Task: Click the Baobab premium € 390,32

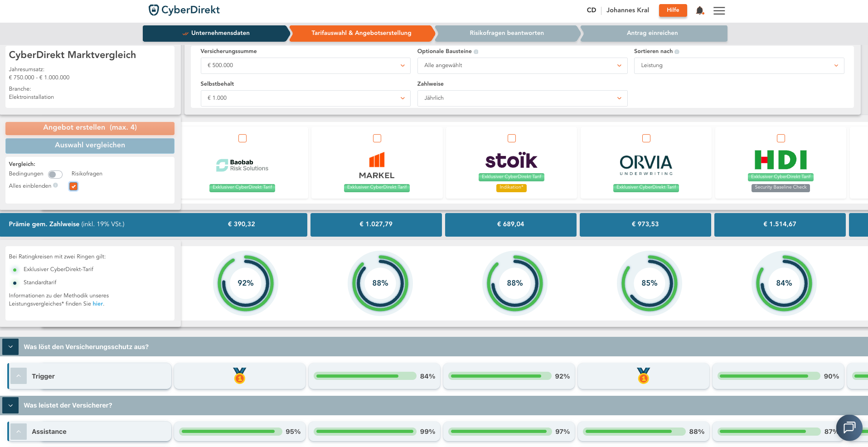Action: tap(242, 224)
